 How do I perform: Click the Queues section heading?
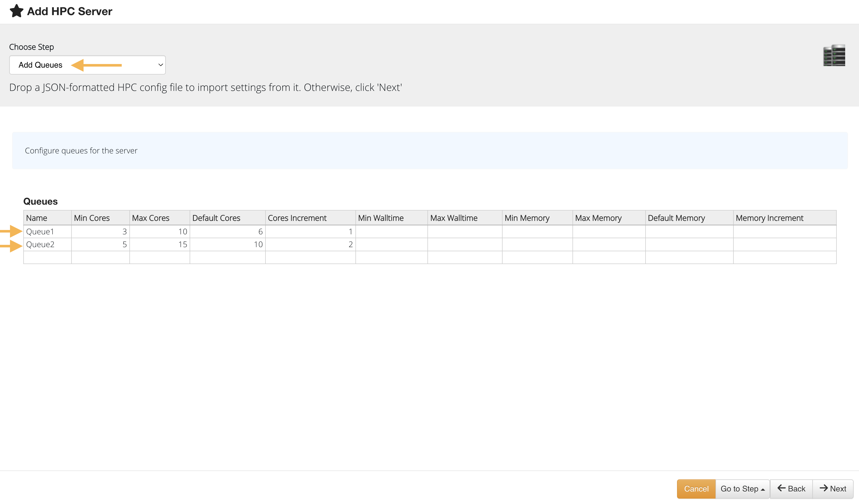point(40,201)
